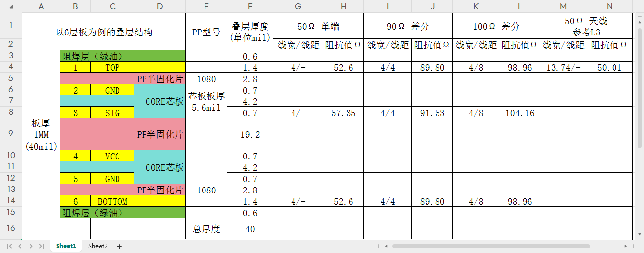Select column H header
Image resolution: width=644 pixels, height=253 pixels.
[x=343, y=6]
